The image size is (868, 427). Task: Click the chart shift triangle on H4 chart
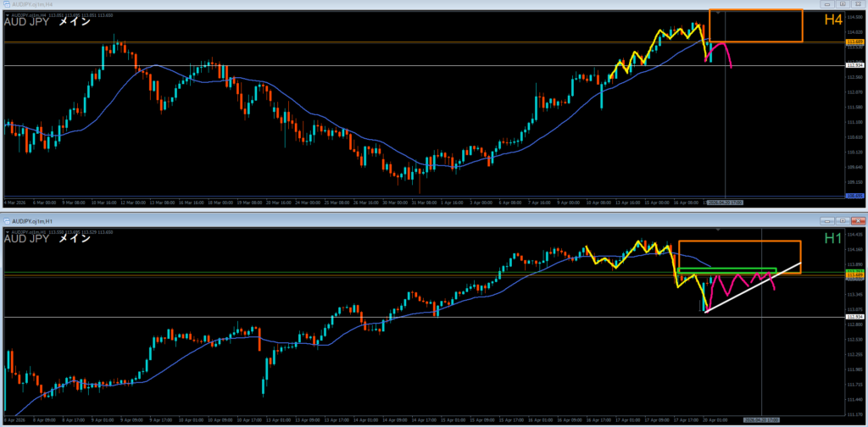click(x=718, y=14)
